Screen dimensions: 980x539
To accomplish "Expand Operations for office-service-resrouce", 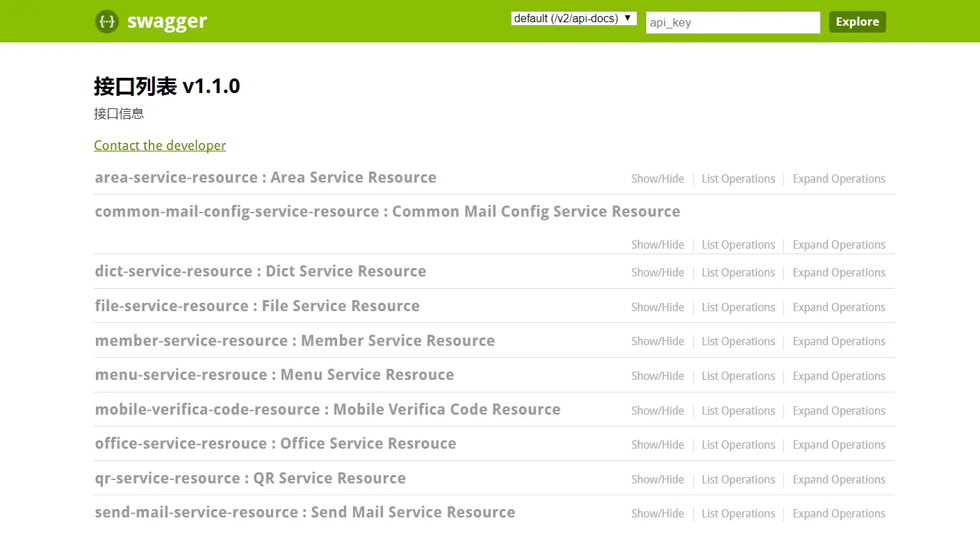I will point(839,445).
